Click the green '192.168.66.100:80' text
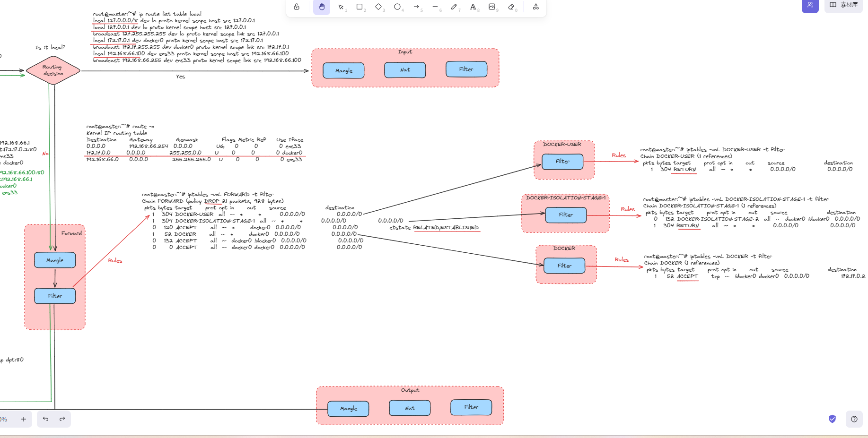868x438 pixels. [22, 173]
